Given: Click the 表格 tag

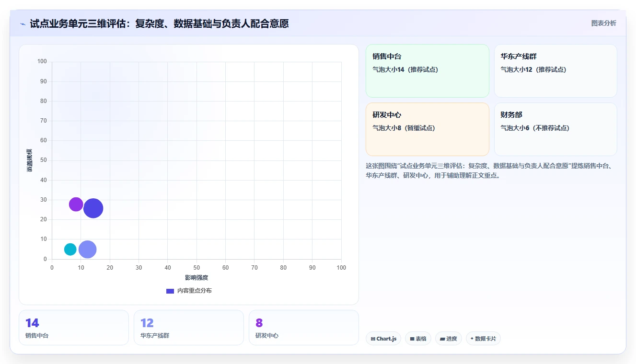Looking at the screenshot, I should (x=418, y=339).
